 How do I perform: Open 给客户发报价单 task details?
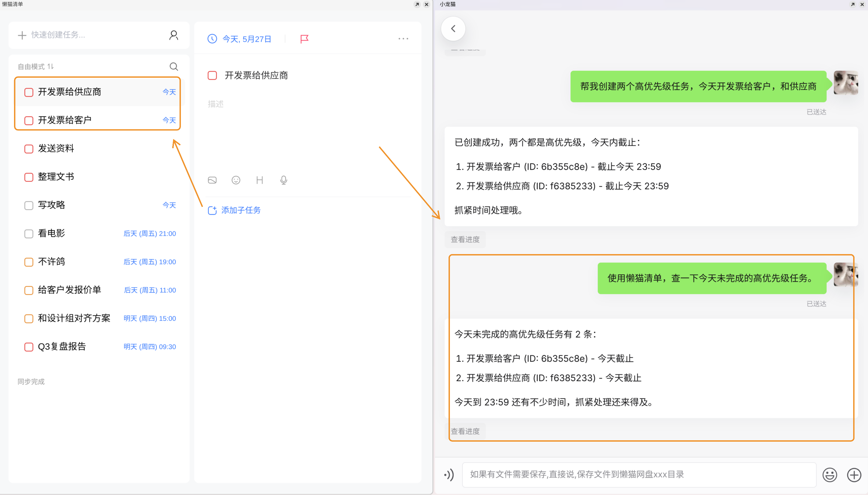coord(99,290)
